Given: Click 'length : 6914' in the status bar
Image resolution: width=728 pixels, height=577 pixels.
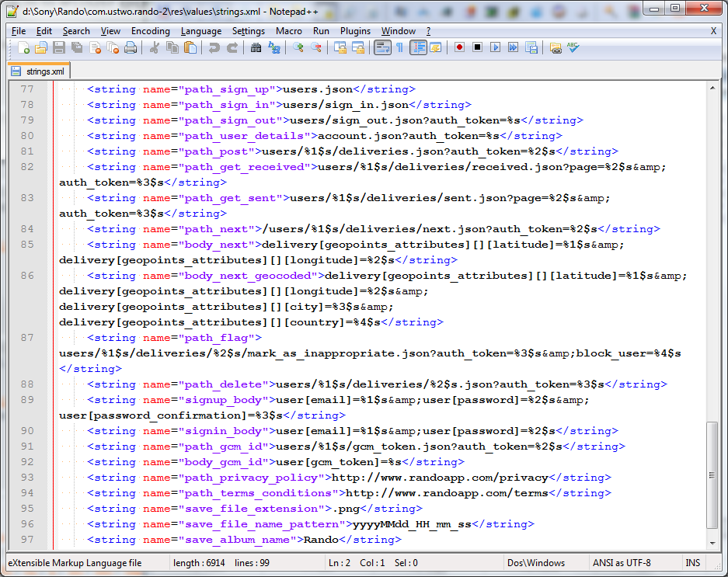Looking at the screenshot, I should (x=199, y=562).
